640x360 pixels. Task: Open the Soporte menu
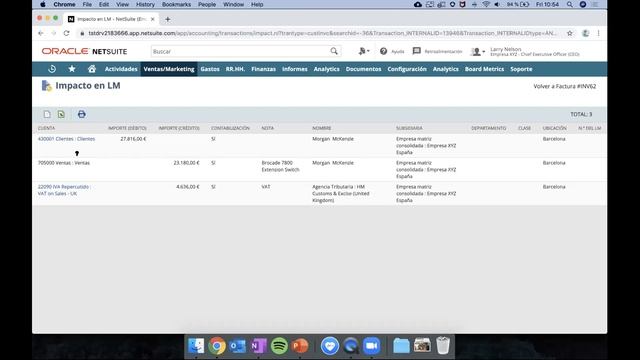[521, 69]
